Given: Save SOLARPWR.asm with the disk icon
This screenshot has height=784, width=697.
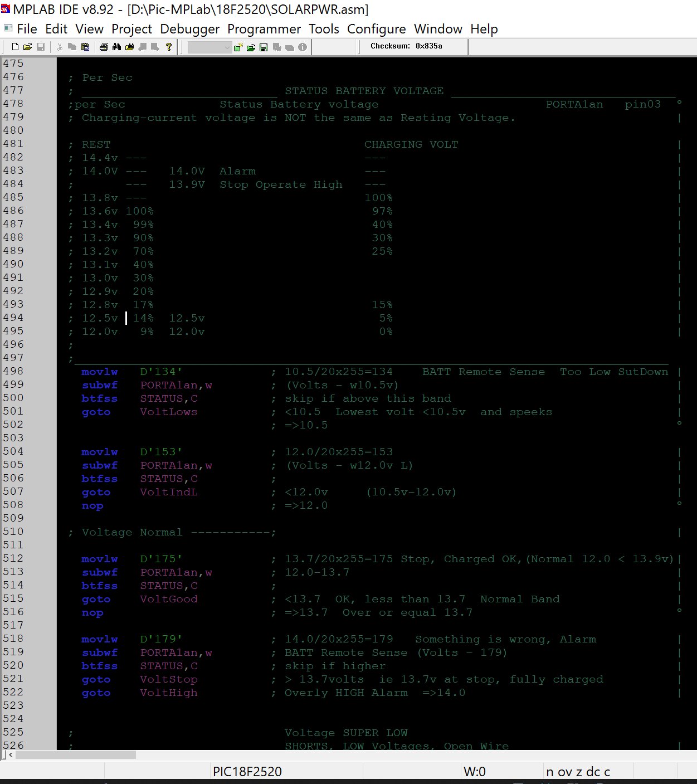Looking at the screenshot, I should pyautogui.click(x=41, y=47).
